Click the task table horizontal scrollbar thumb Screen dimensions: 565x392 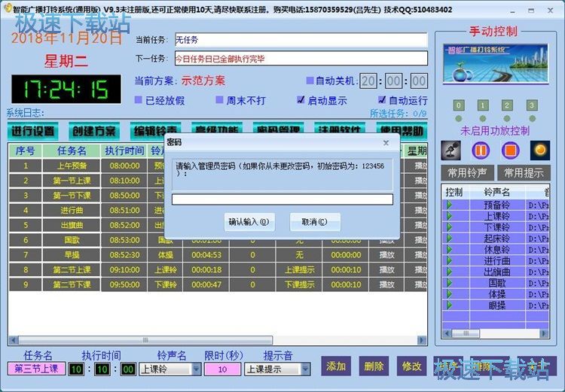145,340
